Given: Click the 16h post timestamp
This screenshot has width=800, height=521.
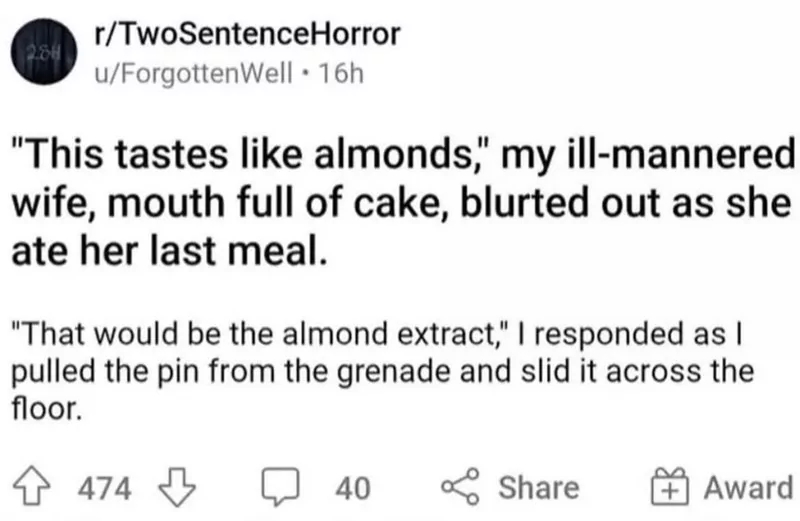Looking at the screenshot, I should click(341, 73).
